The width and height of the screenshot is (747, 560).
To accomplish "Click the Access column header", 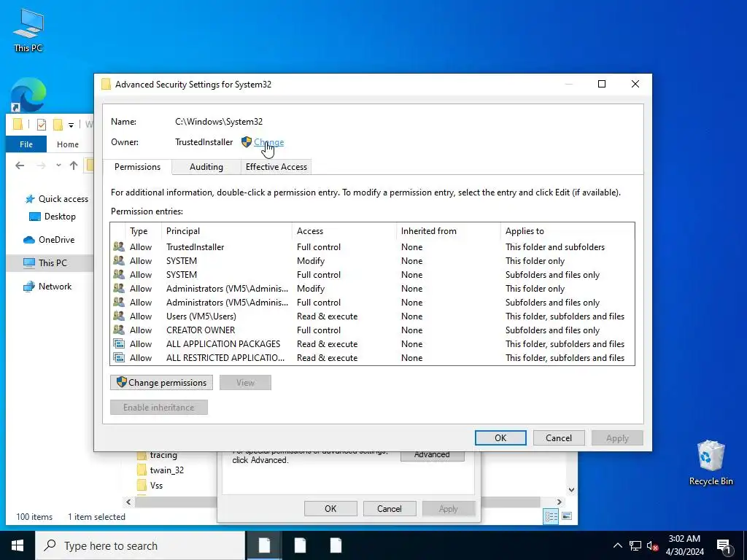I will point(344,231).
